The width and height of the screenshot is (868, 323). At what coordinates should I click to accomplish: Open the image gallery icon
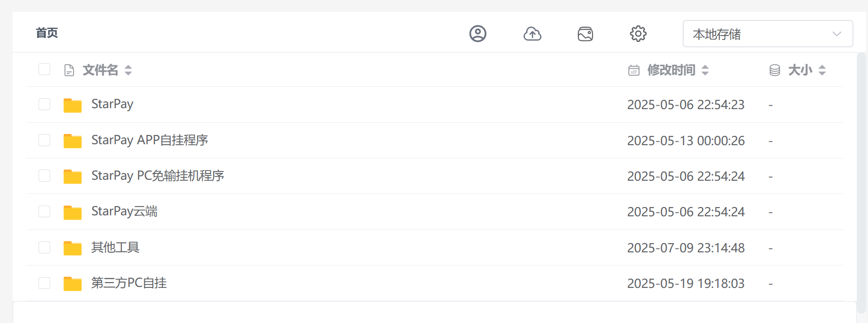tap(585, 34)
